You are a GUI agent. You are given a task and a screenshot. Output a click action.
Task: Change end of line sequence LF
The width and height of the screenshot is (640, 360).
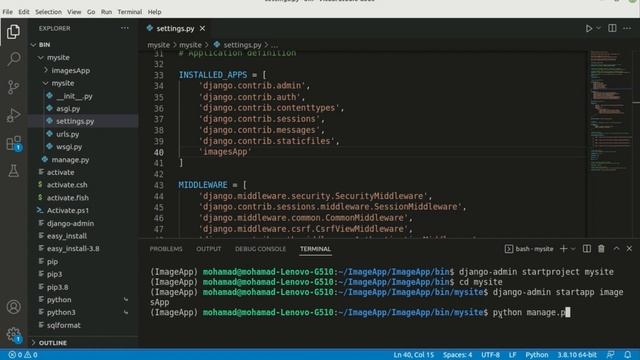pos(512,355)
